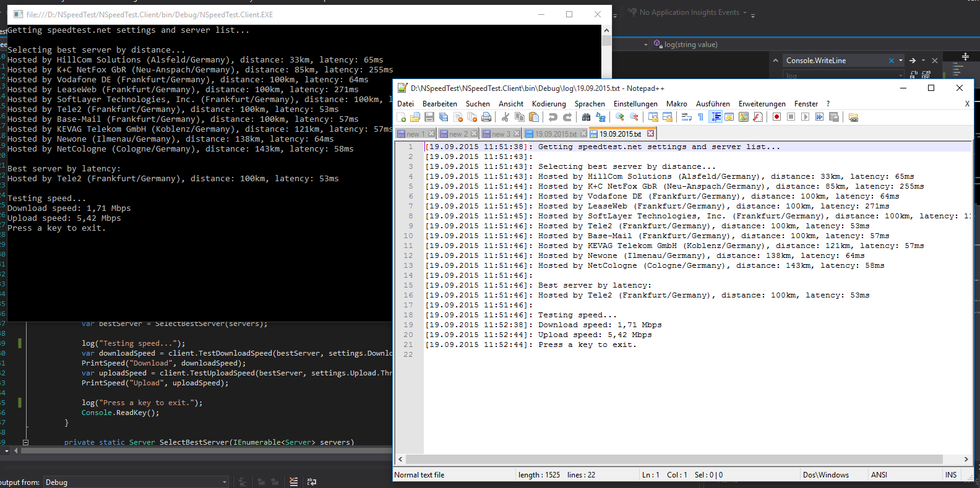Click the macro Playback icon

click(805, 117)
